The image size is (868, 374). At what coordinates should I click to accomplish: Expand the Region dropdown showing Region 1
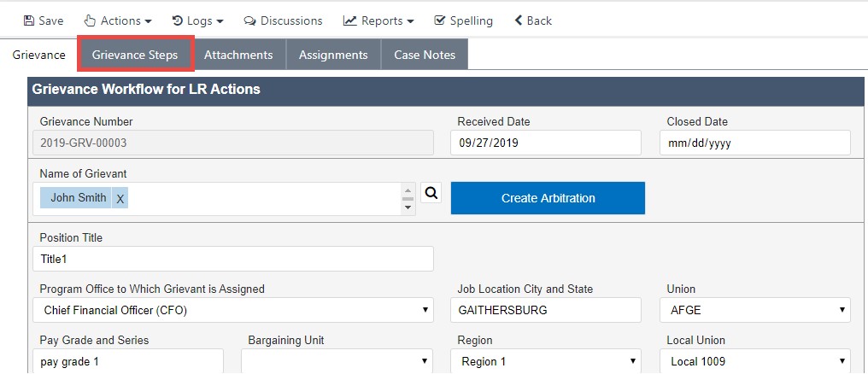pos(546,360)
